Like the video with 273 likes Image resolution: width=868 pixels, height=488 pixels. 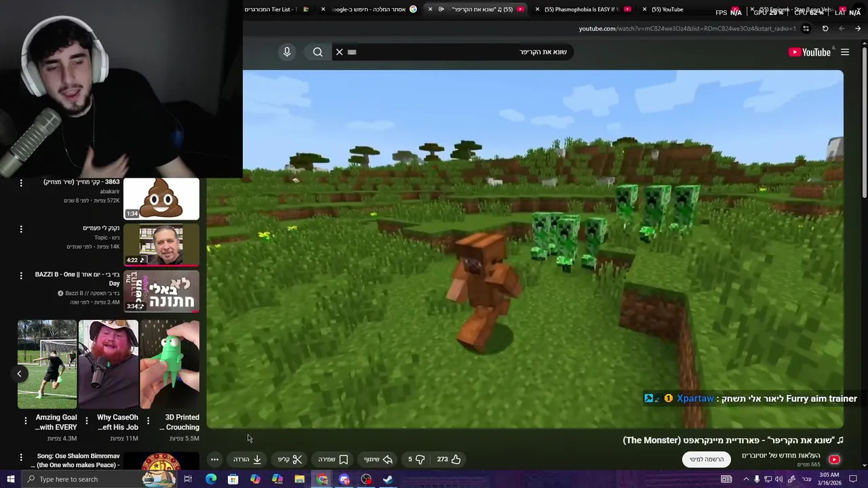pyautogui.click(x=449, y=460)
